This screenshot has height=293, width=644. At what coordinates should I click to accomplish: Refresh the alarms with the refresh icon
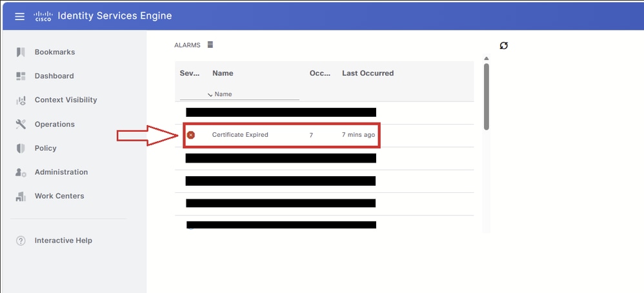click(x=504, y=46)
